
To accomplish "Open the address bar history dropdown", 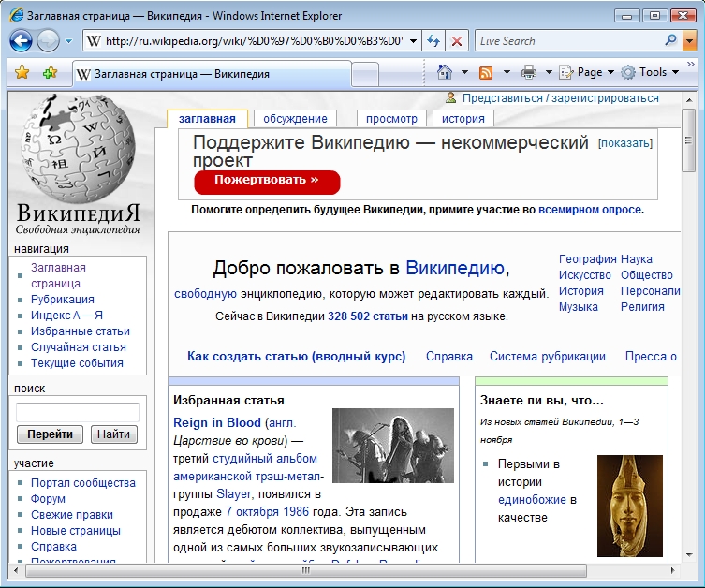I will (413, 41).
